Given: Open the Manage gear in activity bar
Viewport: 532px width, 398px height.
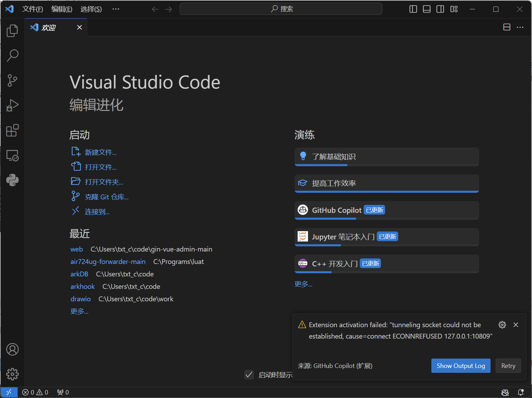Looking at the screenshot, I should [x=12, y=374].
